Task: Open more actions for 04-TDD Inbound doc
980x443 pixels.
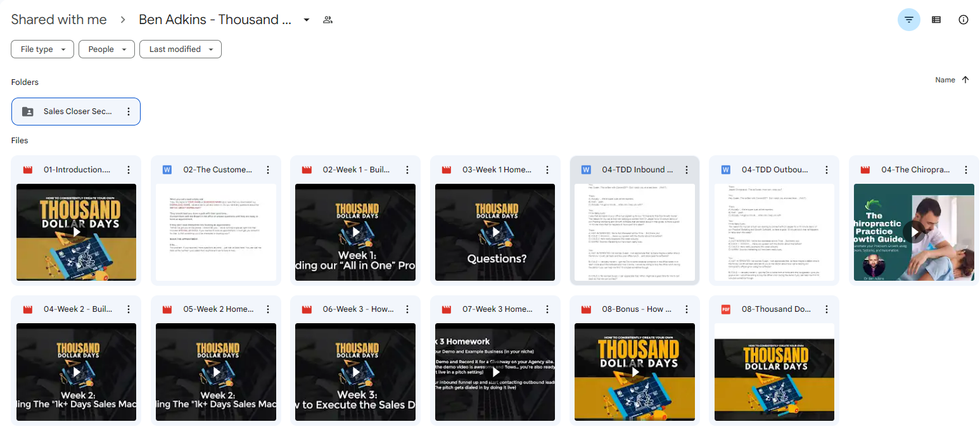Action: [687, 170]
